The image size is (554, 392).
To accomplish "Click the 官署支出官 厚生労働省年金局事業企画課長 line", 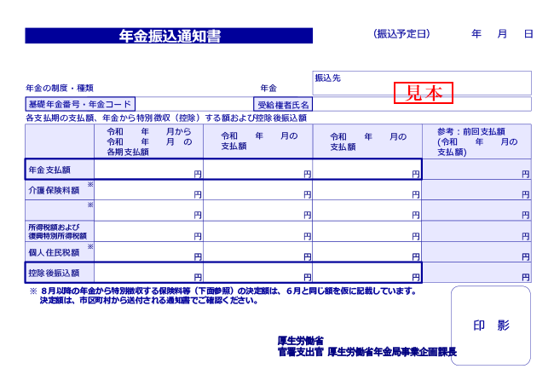I will (367, 352).
